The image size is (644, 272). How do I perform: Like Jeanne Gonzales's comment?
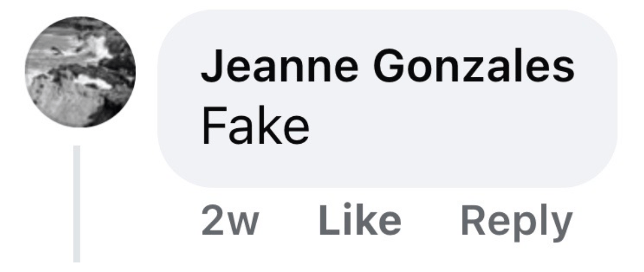[360, 220]
